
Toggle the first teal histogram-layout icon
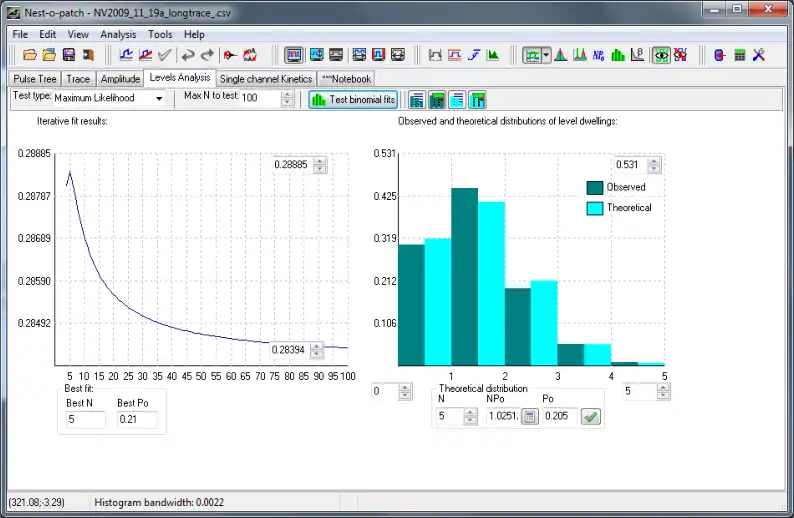pyautogui.click(x=417, y=100)
